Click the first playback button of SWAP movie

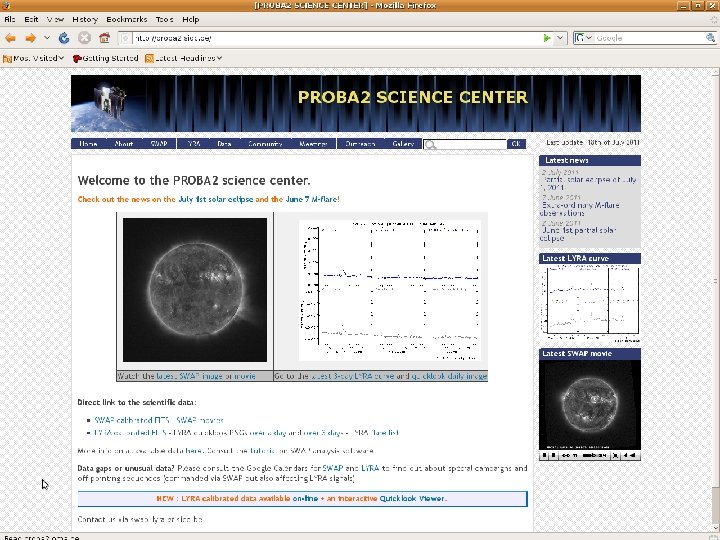[x=545, y=456]
